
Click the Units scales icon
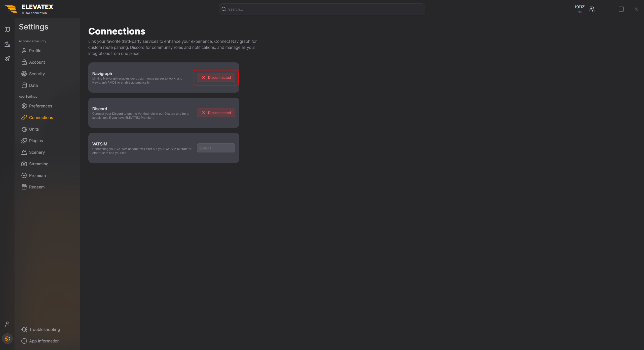(24, 129)
